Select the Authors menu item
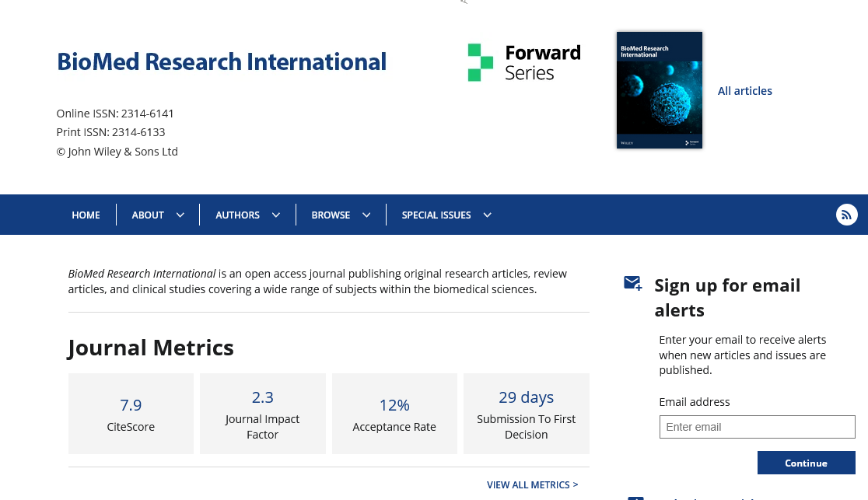The image size is (868, 500). [237, 215]
